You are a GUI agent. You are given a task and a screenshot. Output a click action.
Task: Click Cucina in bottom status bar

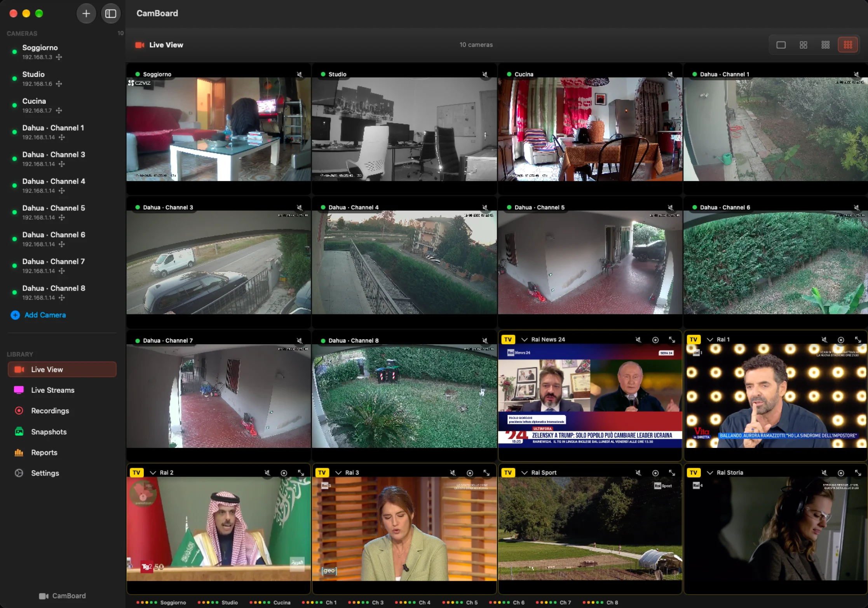[270, 603]
